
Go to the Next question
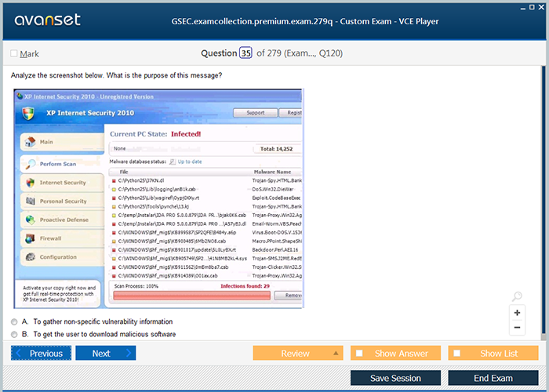click(105, 353)
